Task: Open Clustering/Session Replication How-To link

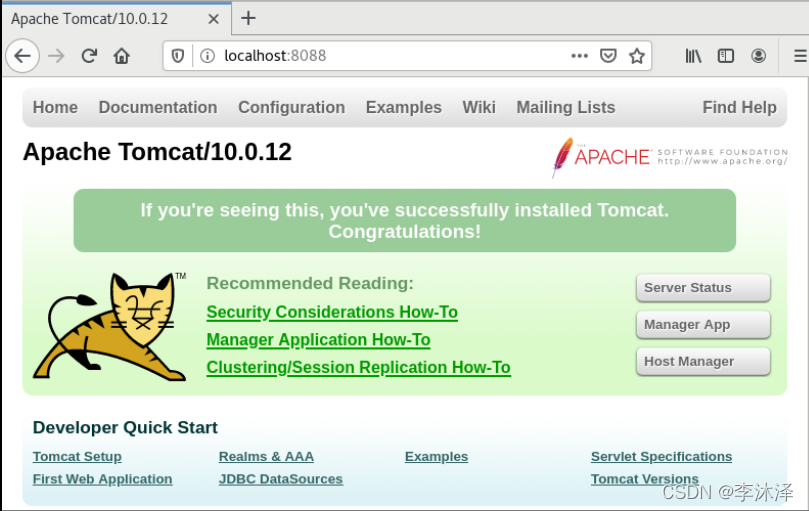Action: coord(359,367)
